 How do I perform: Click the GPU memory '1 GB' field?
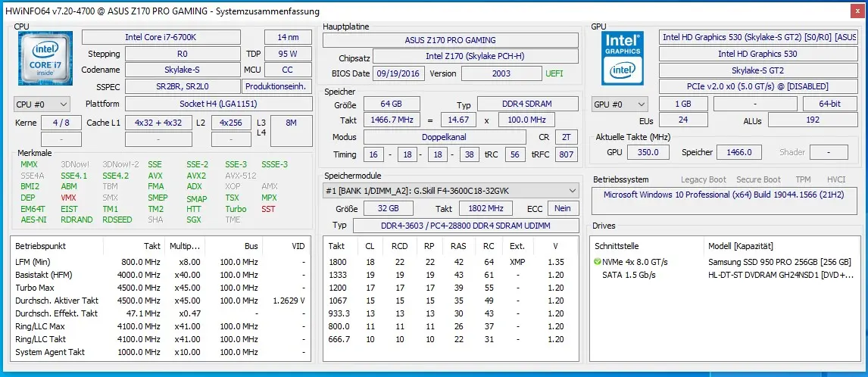click(683, 104)
